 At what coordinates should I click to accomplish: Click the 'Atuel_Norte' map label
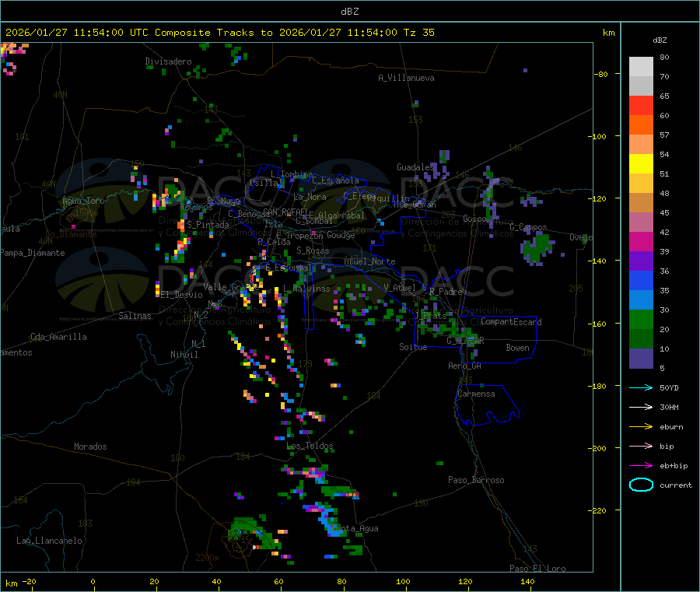(369, 261)
